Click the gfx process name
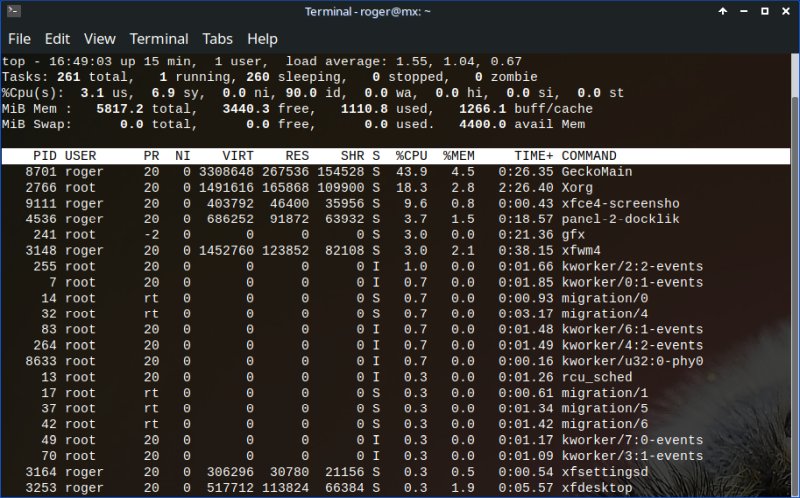This screenshot has height=498, width=800. [x=573, y=235]
